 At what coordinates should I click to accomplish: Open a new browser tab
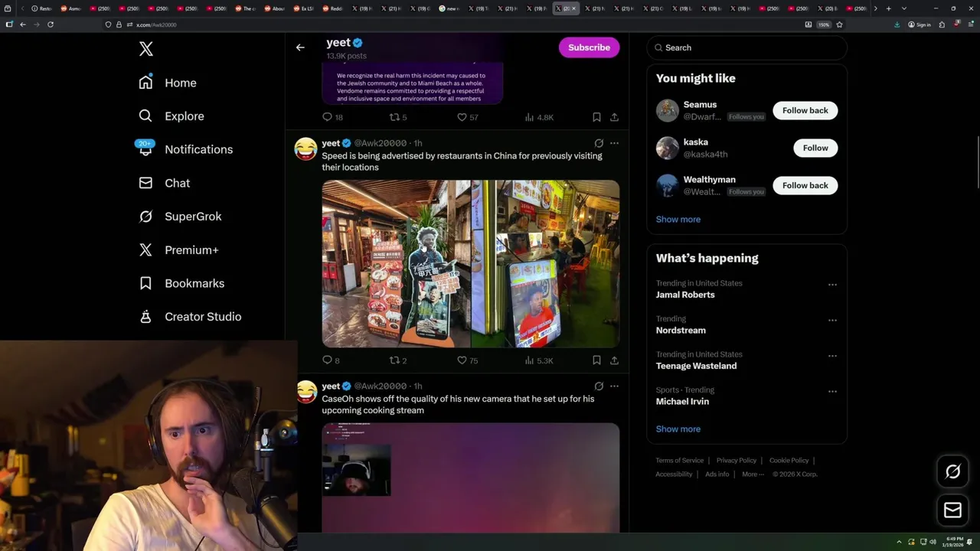888,8
